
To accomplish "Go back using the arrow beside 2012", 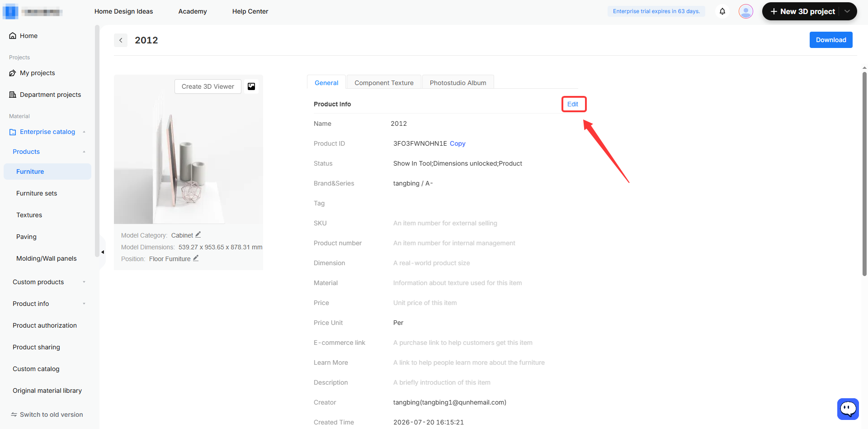I will pyautogui.click(x=121, y=40).
